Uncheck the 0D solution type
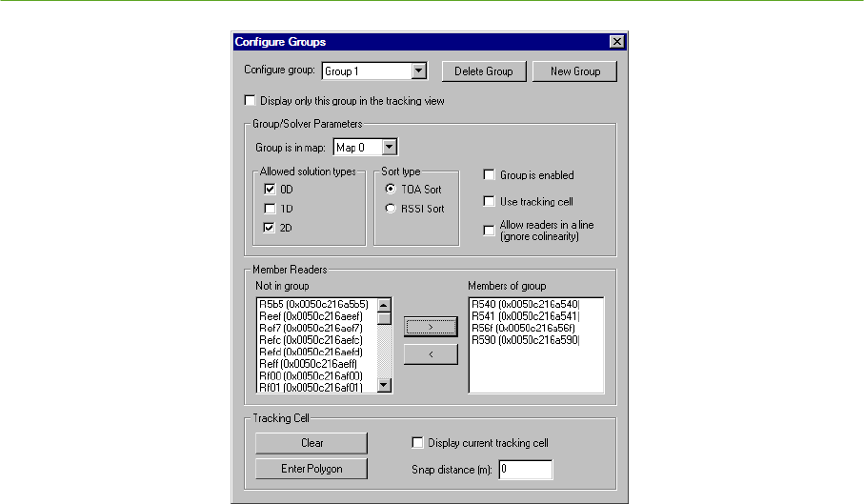 (270, 189)
